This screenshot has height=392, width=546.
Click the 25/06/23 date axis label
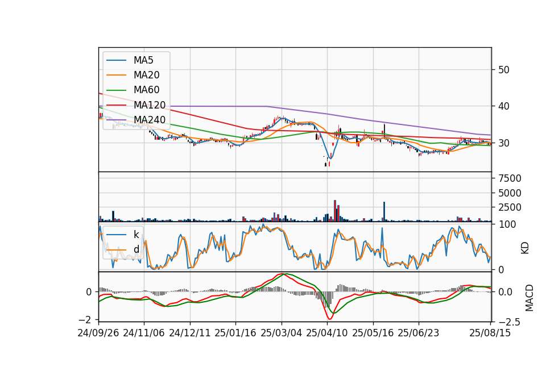coord(419,333)
